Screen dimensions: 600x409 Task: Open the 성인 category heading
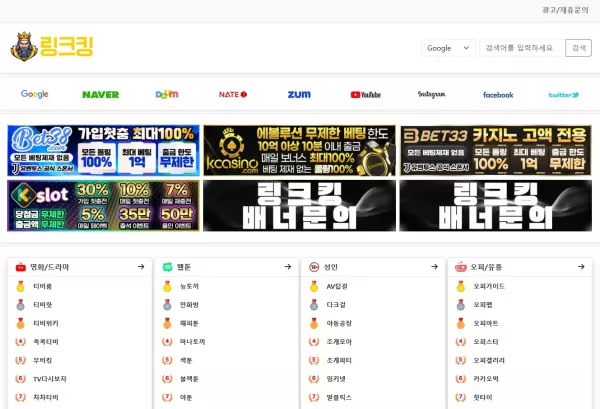(331, 267)
